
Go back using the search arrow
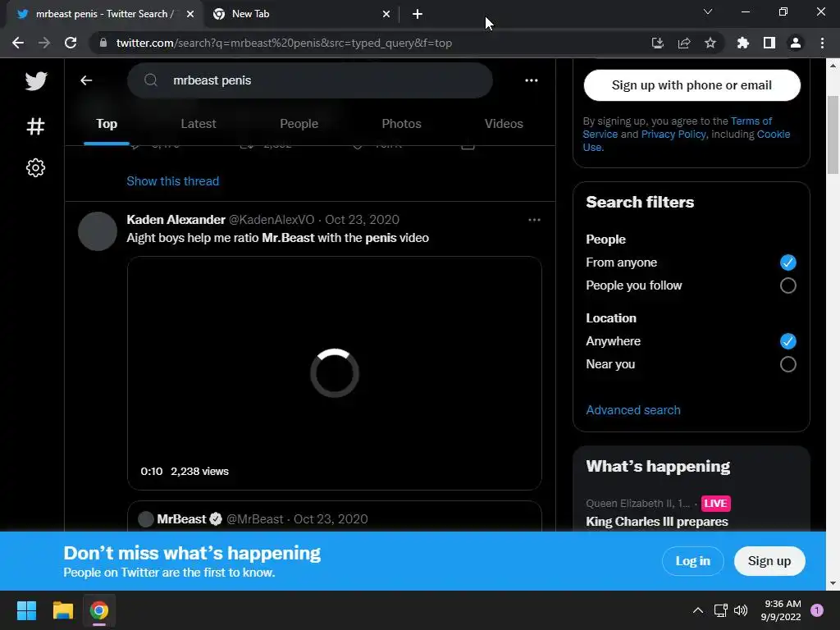(x=86, y=80)
